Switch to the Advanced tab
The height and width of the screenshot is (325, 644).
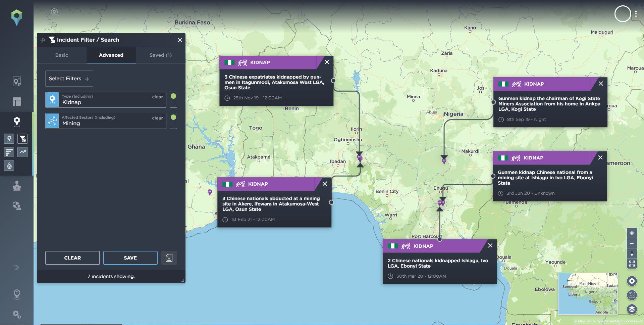[111, 55]
